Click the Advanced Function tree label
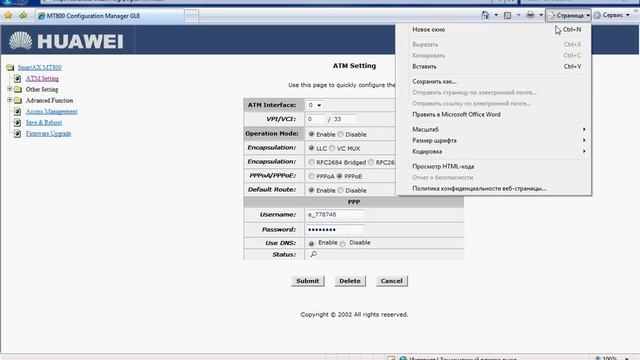Viewport: 640px width, 360px height. (x=49, y=100)
